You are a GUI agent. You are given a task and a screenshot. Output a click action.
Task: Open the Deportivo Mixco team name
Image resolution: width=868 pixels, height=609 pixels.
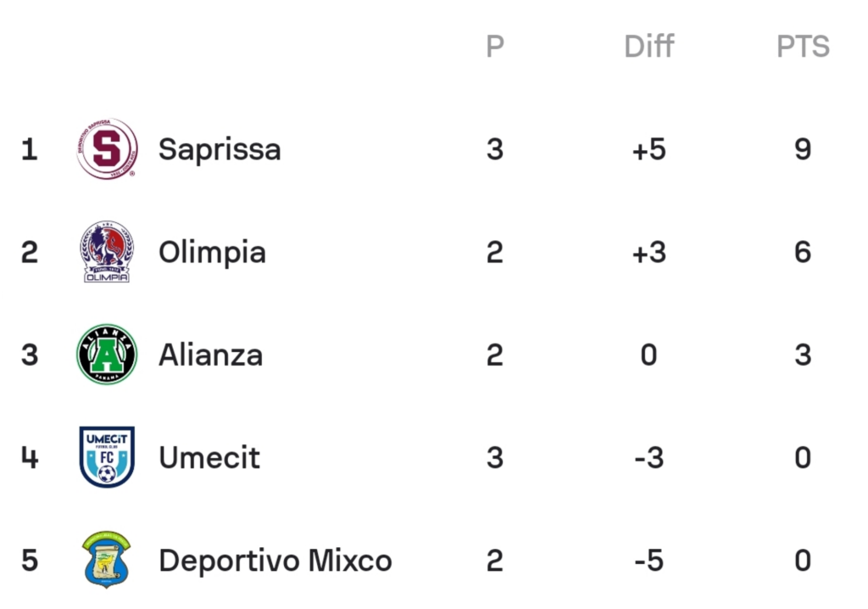click(x=275, y=561)
